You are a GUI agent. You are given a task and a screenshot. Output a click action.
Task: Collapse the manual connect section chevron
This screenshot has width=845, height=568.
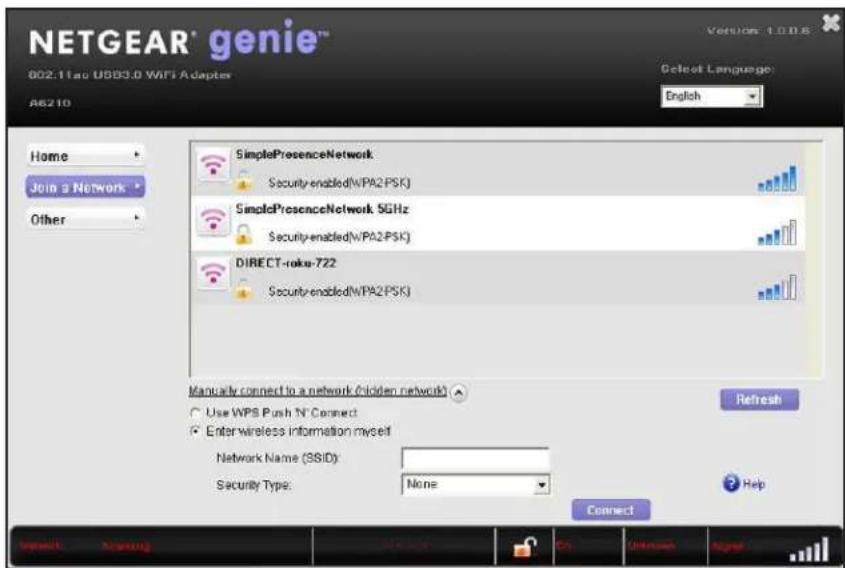coord(458,392)
